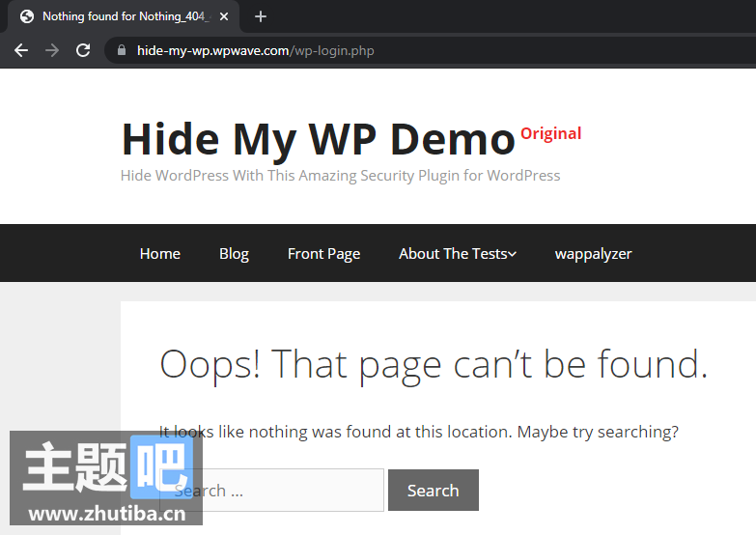
Task: Click the 'It looks like nothing was found' text
Action: (x=418, y=432)
